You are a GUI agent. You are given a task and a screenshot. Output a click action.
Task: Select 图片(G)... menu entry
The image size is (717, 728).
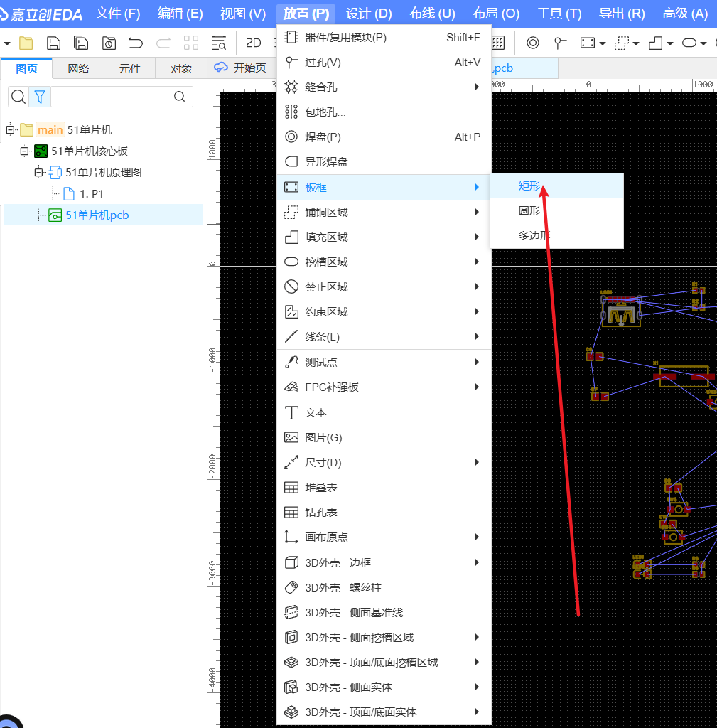384,437
